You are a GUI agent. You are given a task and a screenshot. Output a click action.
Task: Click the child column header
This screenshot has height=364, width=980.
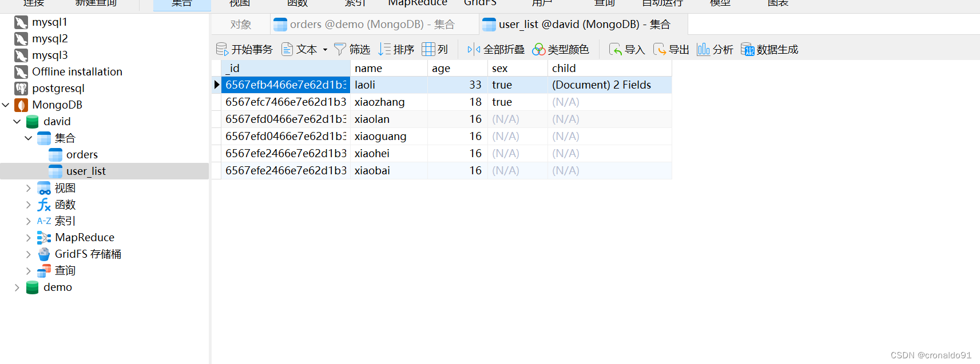610,68
